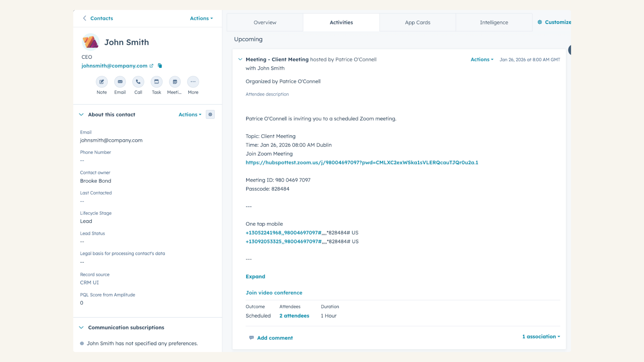The width and height of the screenshot is (644, 362).
Task: Switch to the App Cards tab
Action: 417,22
